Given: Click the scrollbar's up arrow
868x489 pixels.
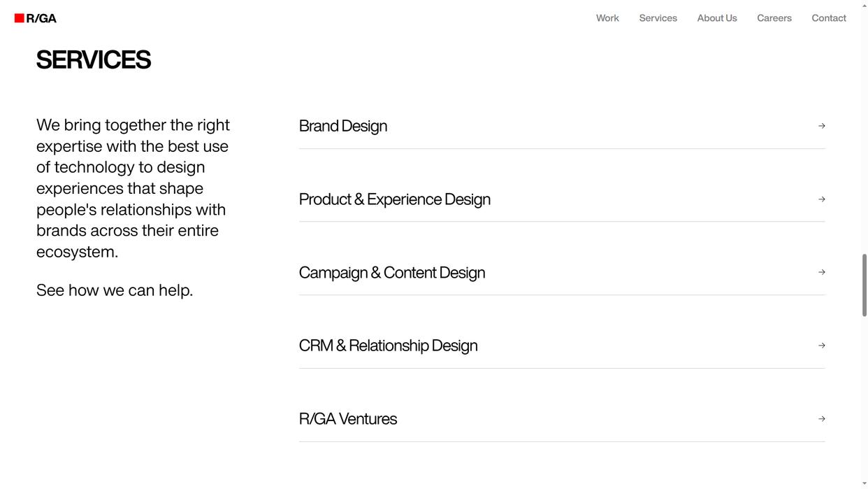Looking at the screenshot, I should [865, 5].
